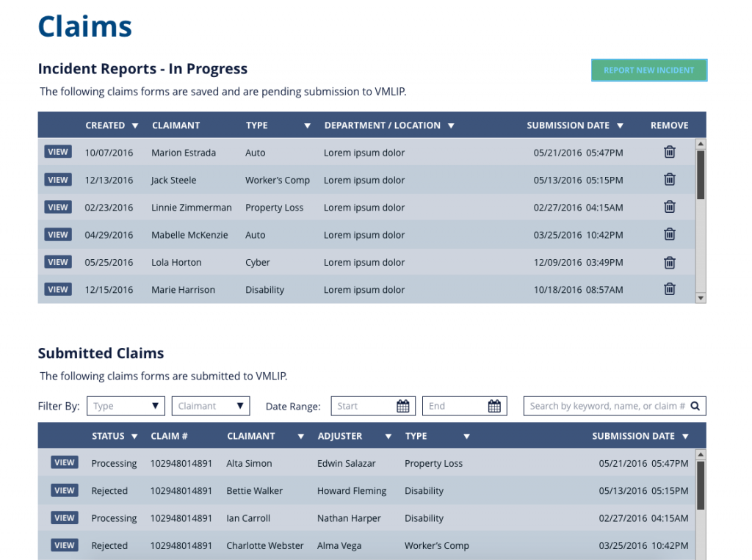Click adjuster Howard Fleming

click(352, 491)
